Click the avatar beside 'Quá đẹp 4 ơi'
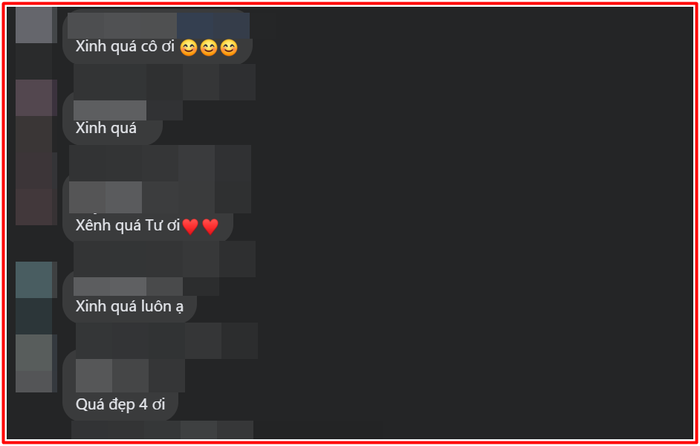The width and height of the screenshot is (700, 446). click(x=36, y=363)
